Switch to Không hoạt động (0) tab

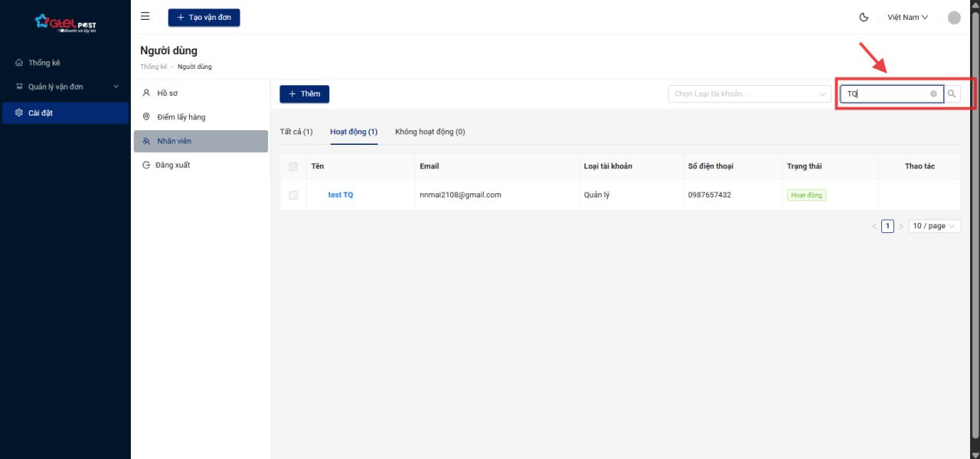pos(430,132)
